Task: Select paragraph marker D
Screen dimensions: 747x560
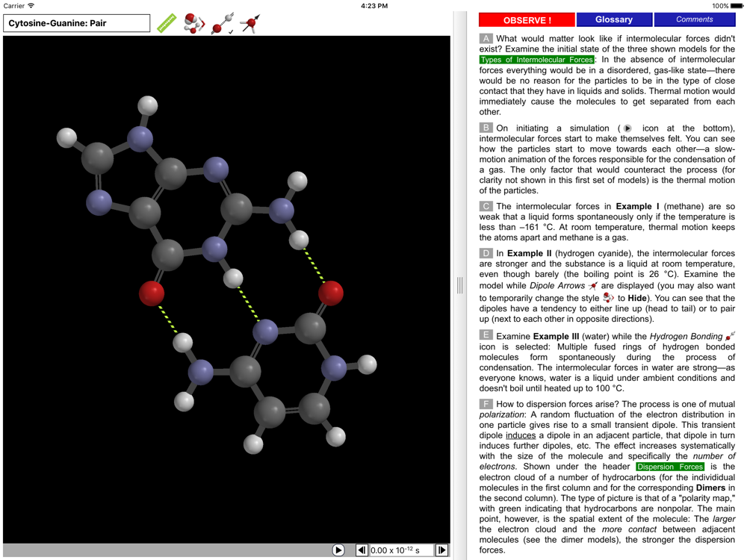Action: 486,254
